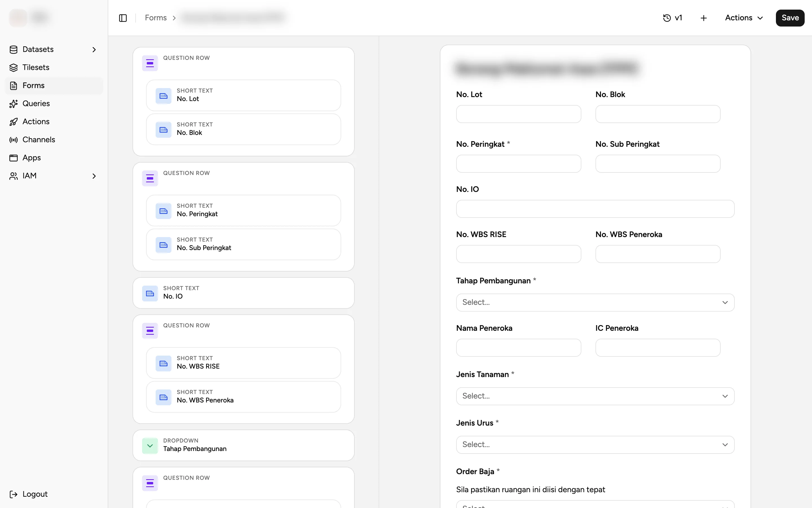Open Channels in the sidebar
Screen dimensions: 812x508
tap(54, 140)
